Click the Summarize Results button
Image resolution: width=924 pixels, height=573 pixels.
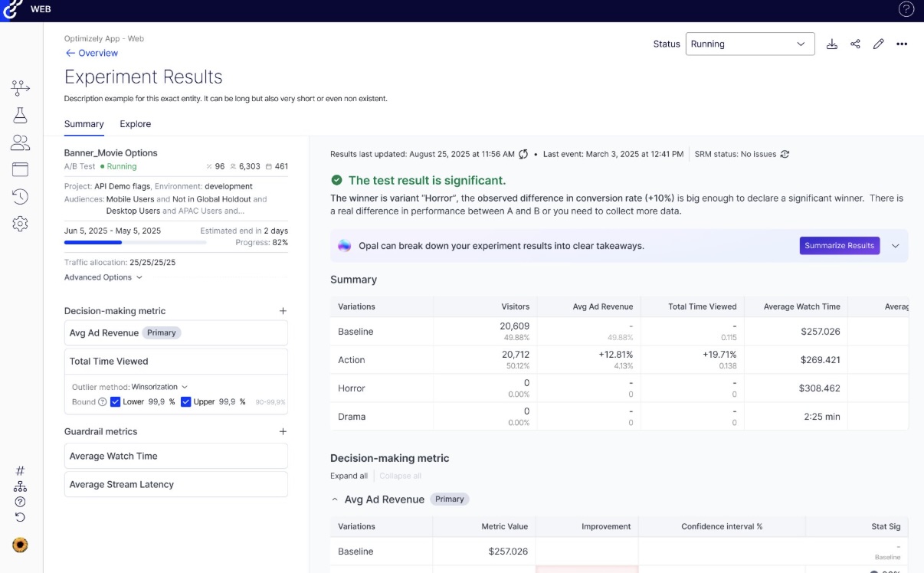pyautogui.click(x=840, y=245)
